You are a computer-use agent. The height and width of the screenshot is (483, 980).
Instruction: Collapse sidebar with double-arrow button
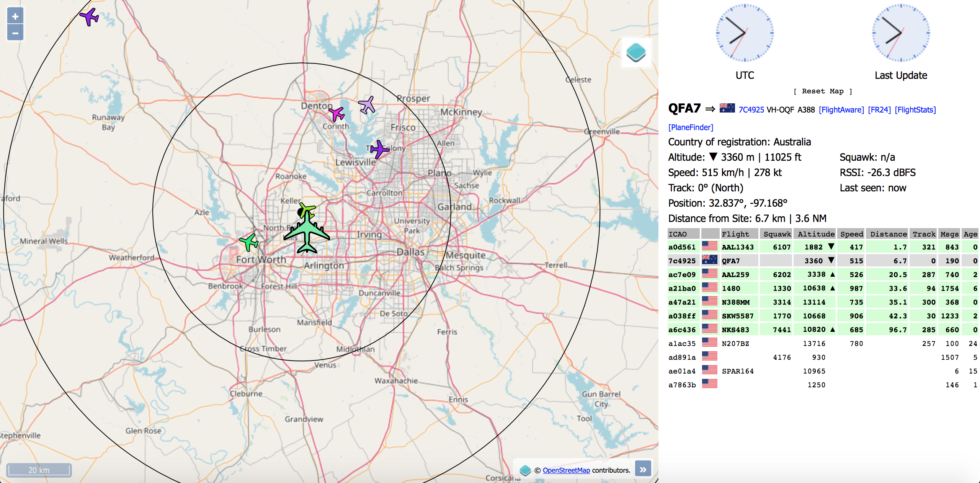(643, 469)
